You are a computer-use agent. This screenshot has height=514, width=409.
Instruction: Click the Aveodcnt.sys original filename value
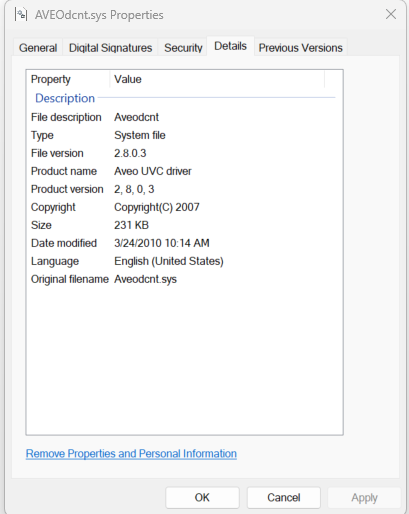pos(145,279)
